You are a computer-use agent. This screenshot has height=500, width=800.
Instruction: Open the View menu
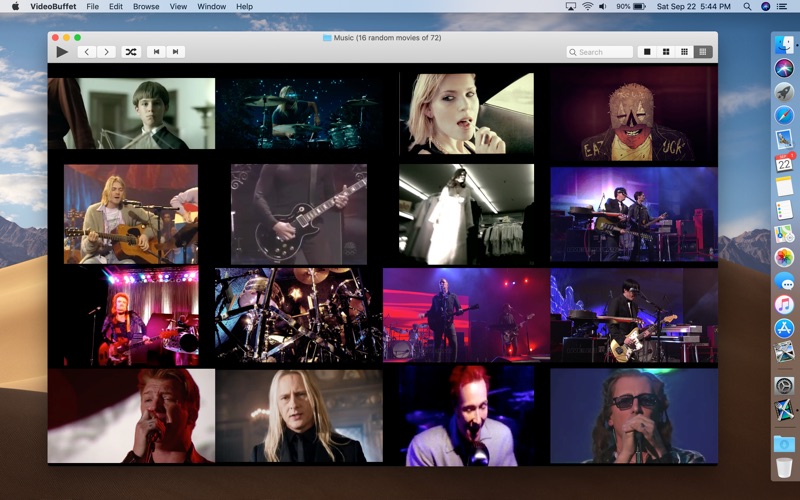point(178,7)
